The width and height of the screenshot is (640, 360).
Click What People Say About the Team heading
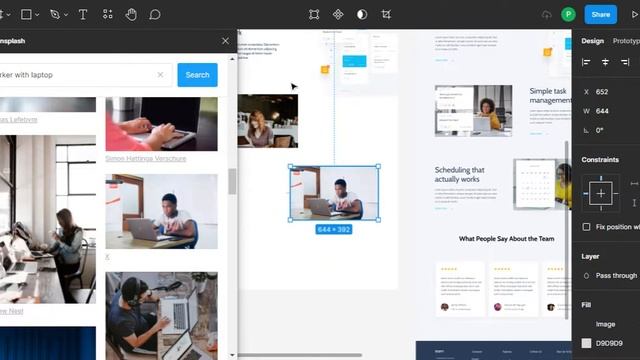tap(507, 239)
